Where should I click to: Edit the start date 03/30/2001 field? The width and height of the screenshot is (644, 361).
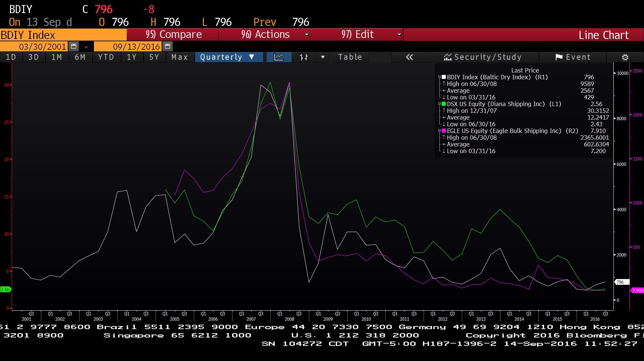coord(34,46)
